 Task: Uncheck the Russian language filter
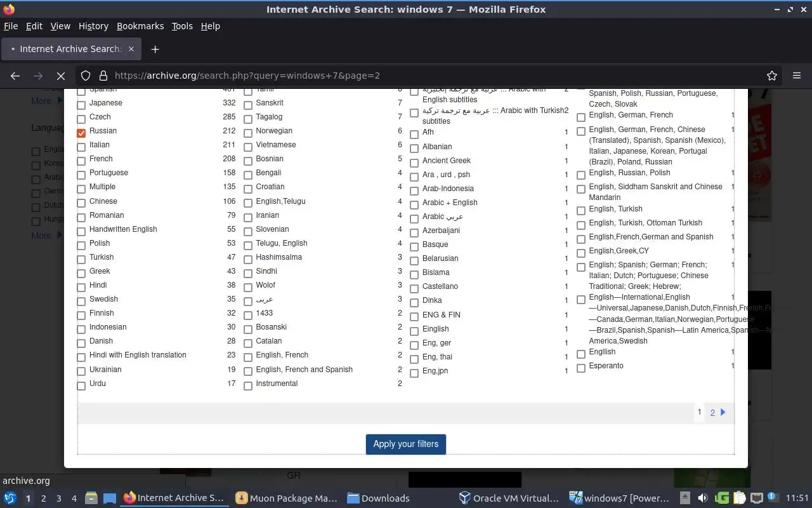click(81, 133)
